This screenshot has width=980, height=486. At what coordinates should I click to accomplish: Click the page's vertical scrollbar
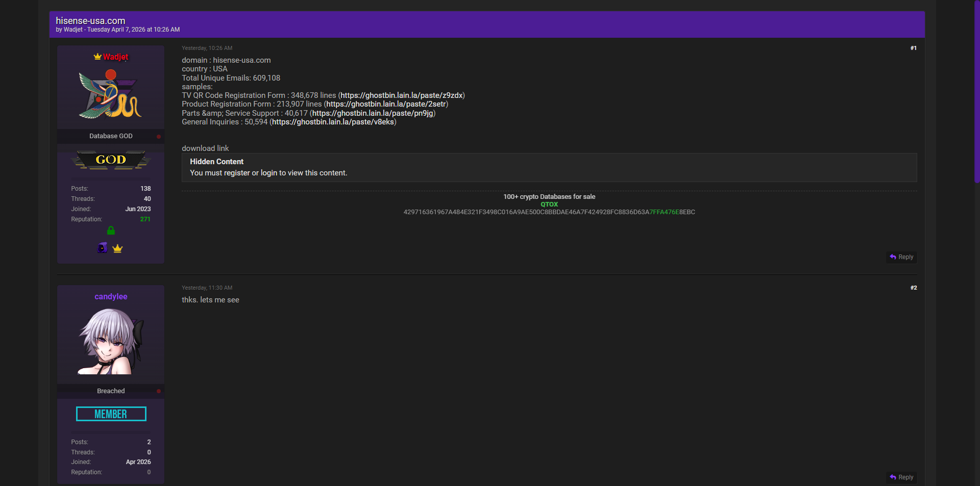pyautogui.click(x=976, y=92)
